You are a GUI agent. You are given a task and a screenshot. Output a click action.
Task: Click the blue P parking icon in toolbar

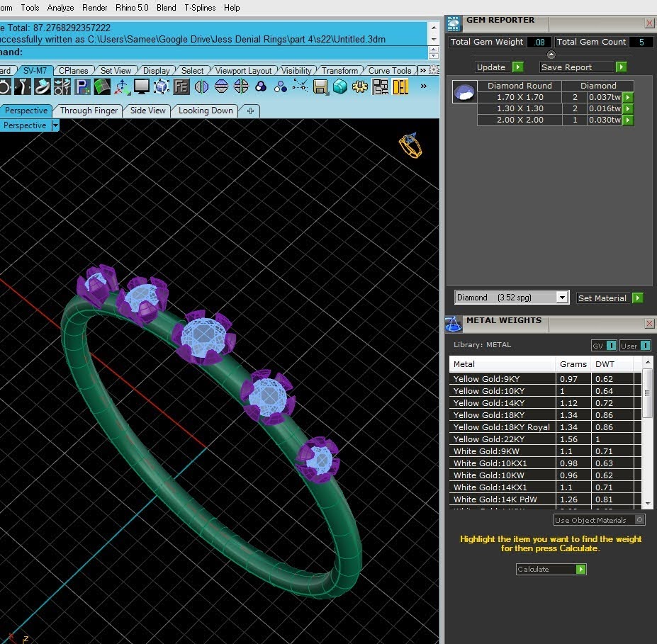82,86
